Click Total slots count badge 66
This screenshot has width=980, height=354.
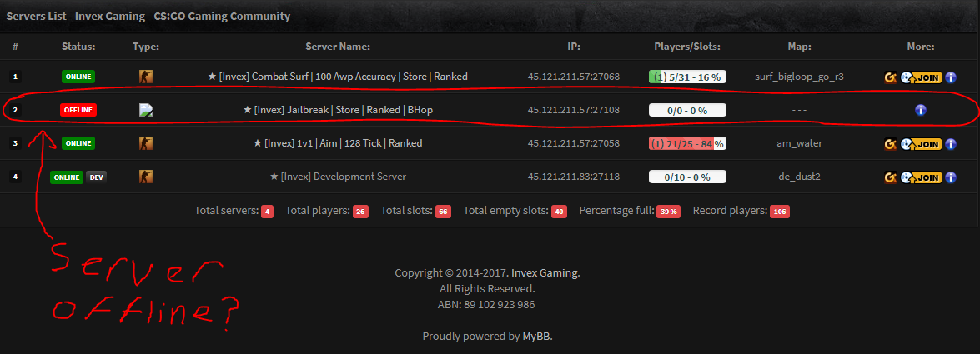click(x=443, y=212)
